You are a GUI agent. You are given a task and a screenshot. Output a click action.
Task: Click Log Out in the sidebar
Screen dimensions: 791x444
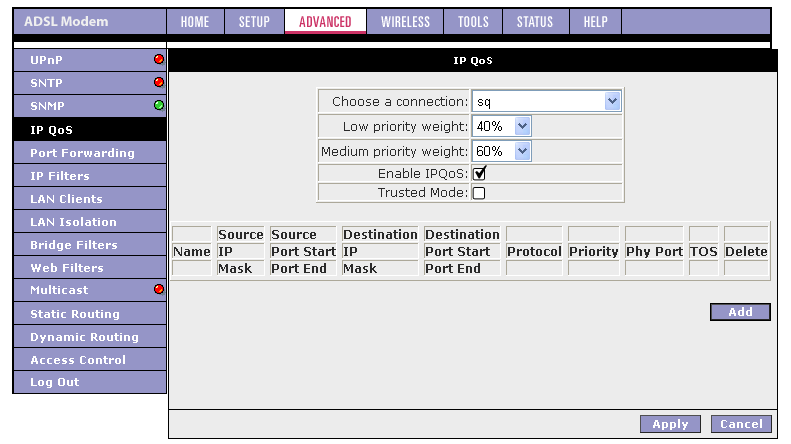54,382
